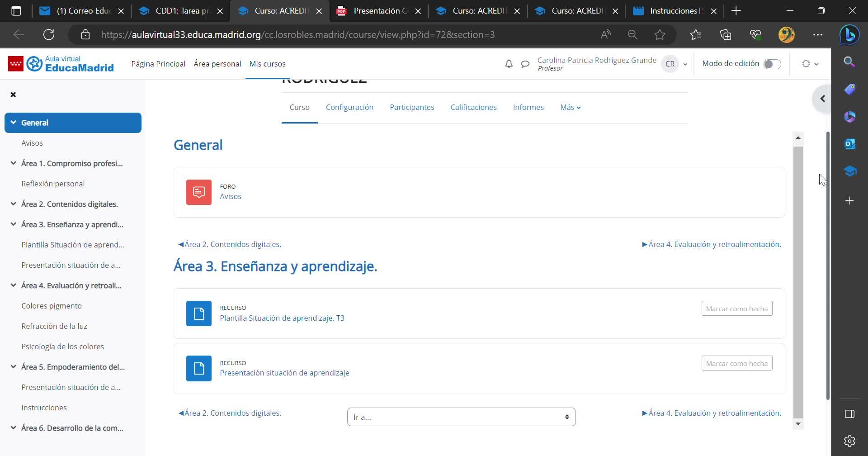Click the Avisos forum icon
The width and height of the screenshot is (868, 456).
pyautogui.click(x=198, y=192)
